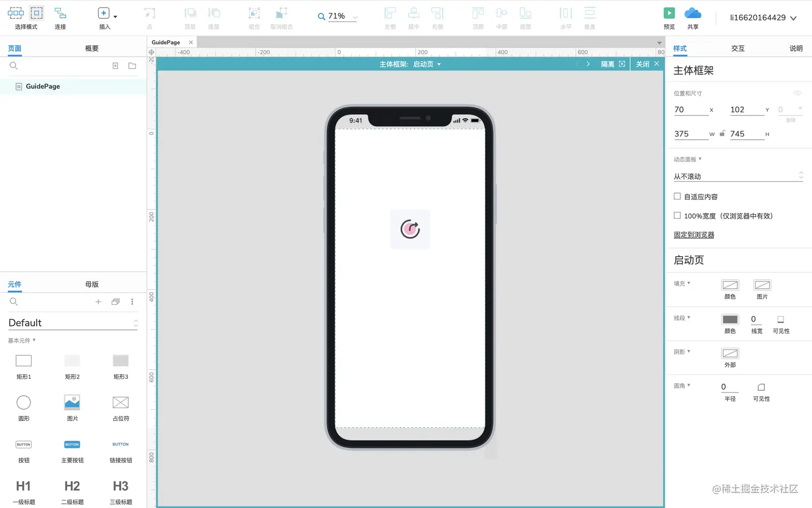This screenshot has height=508, width=812.
Task: Collapse the 动态面板 section
Action: pos(688,159)
